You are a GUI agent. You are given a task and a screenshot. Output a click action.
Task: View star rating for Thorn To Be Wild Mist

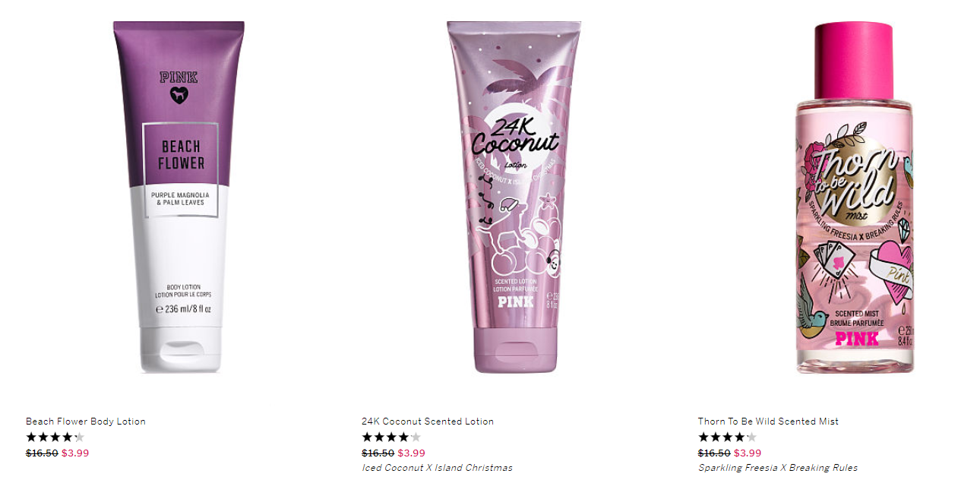click(x=728, y=437)
